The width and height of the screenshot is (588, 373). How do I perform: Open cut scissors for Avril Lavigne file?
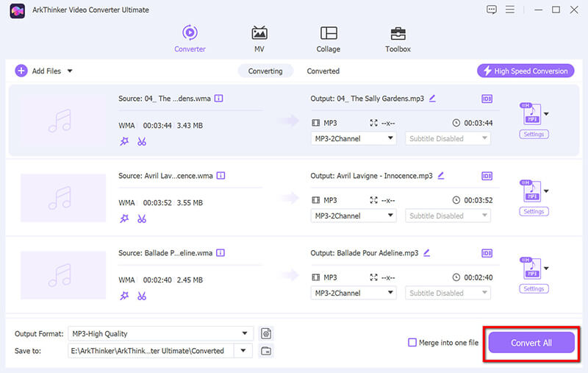141,219
